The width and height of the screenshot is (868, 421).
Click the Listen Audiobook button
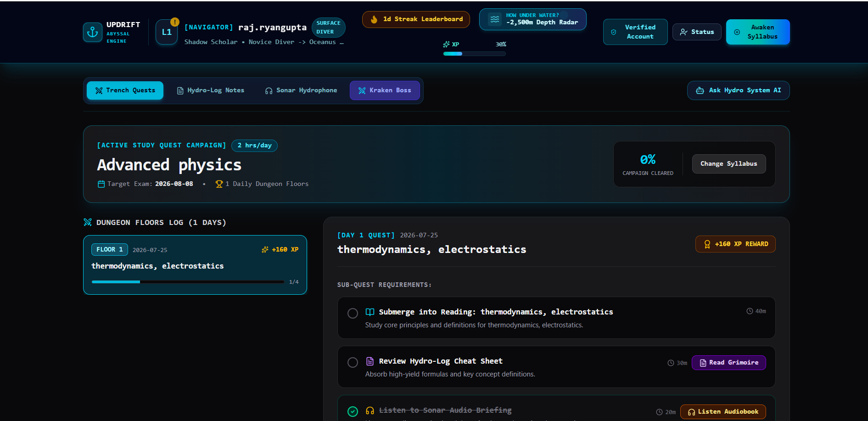(723, 412)
